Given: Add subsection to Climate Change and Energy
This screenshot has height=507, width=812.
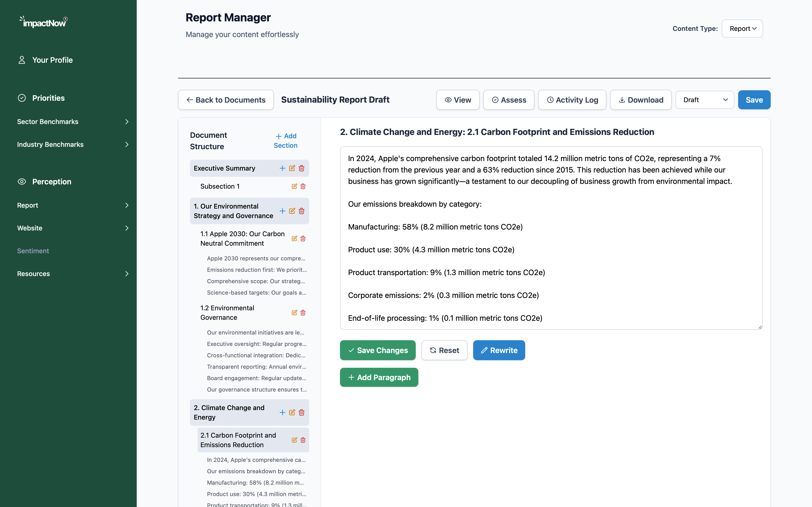Looking at the screenshot, I should pos(283,412).
